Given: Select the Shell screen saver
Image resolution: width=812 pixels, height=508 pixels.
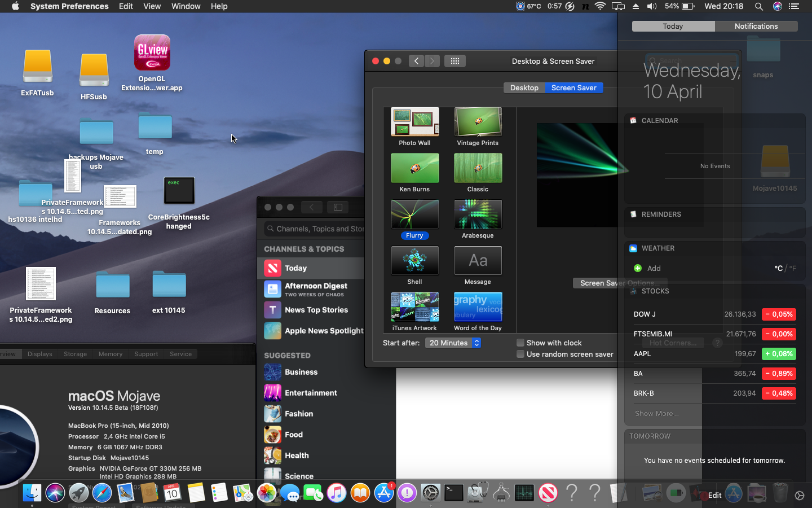Looking at the screenshot, I should pyautogui.click(x=414, y=265).
